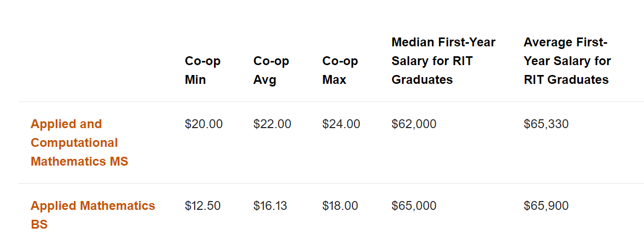The image size is (644, 238).
Task: Click the Co-op Avg column header
Action: (x=271, y=70)
